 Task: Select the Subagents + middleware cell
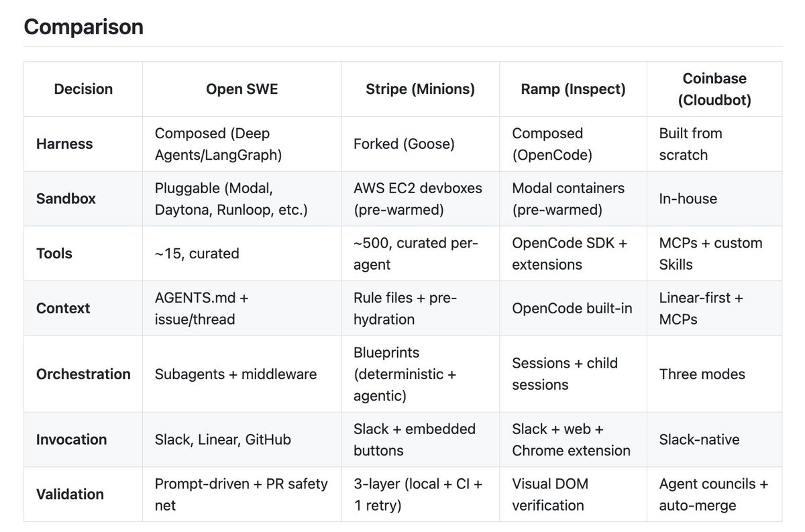point(235,374)
